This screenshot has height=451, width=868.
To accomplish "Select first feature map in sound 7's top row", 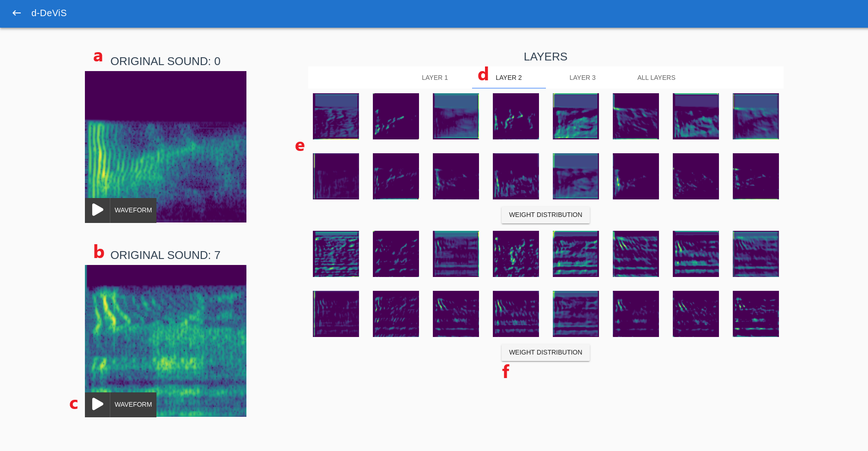I will pyautogui.click(x=336, y=254).
